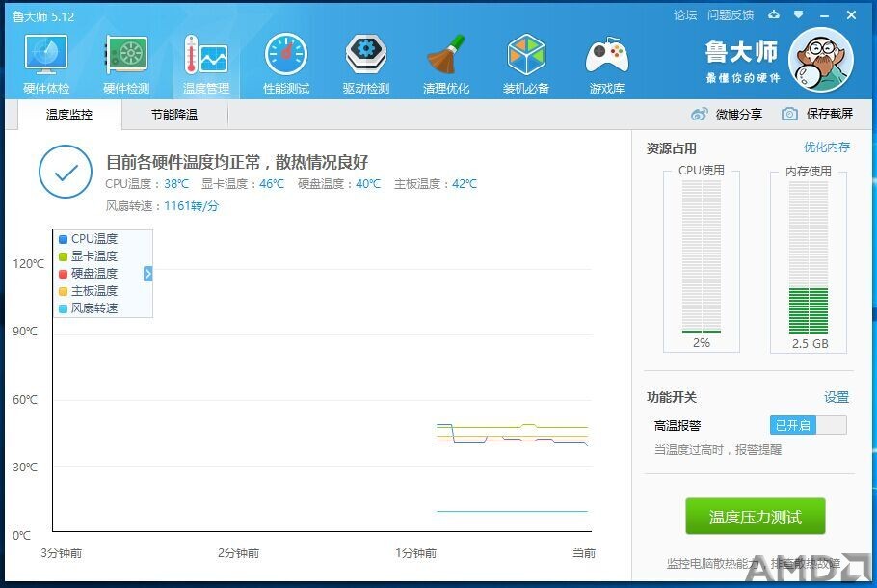Click 风扇转速 1161转/分 value
This screenshot has height=588, width=877.
(x=191, y=206)
